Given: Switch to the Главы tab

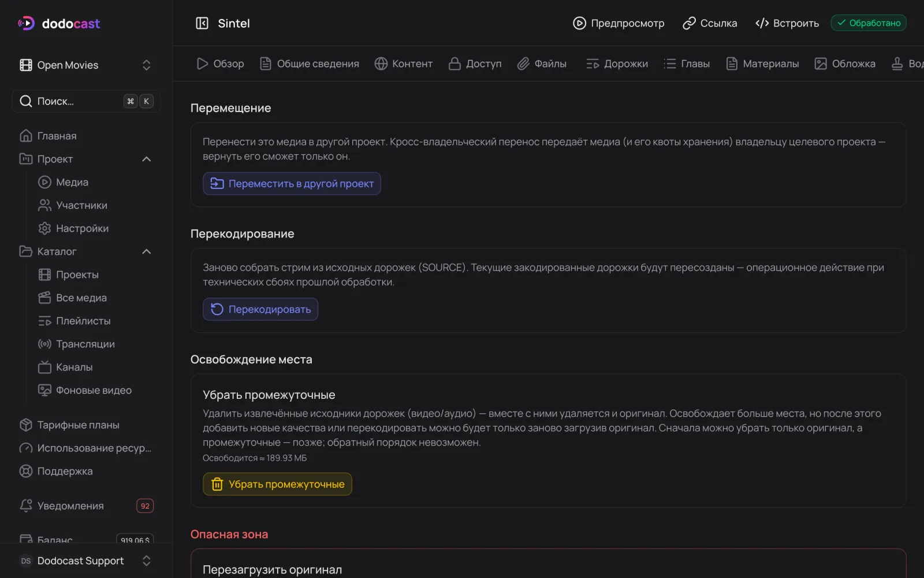Looking at the screenshot, I should tap(687, 64).
